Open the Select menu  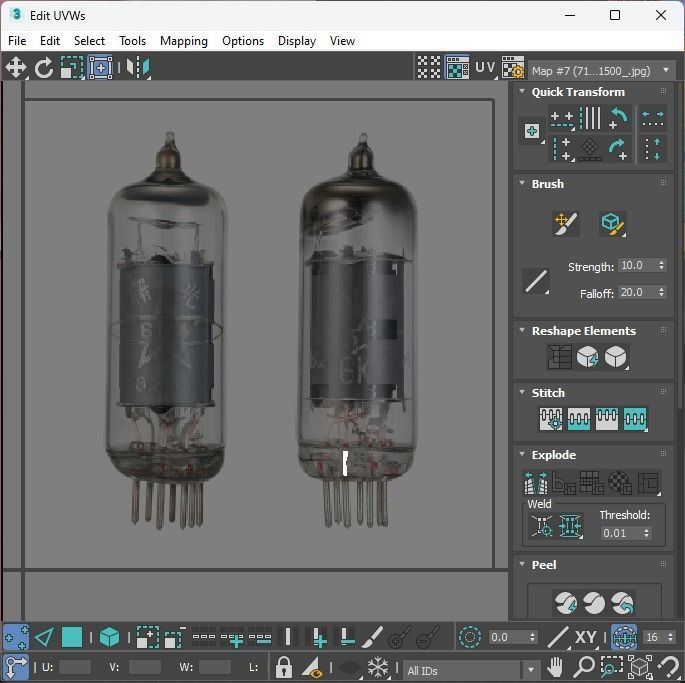[x=89, y=41]
